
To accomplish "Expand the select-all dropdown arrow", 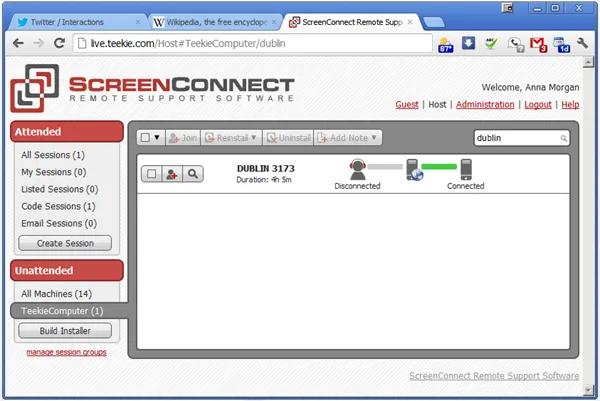I will click(157, 137).
